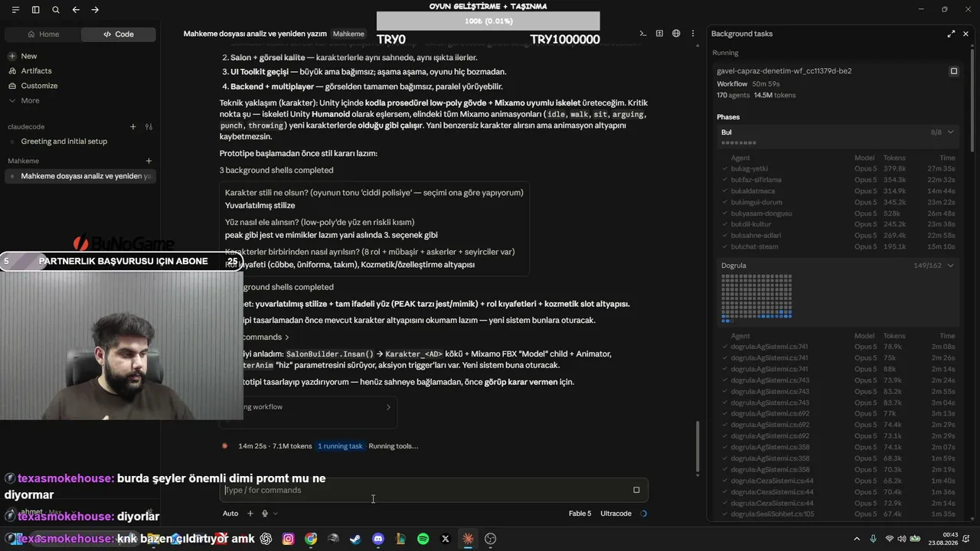
Task: Change the Auto permission mode
Action: click(230, 514)
